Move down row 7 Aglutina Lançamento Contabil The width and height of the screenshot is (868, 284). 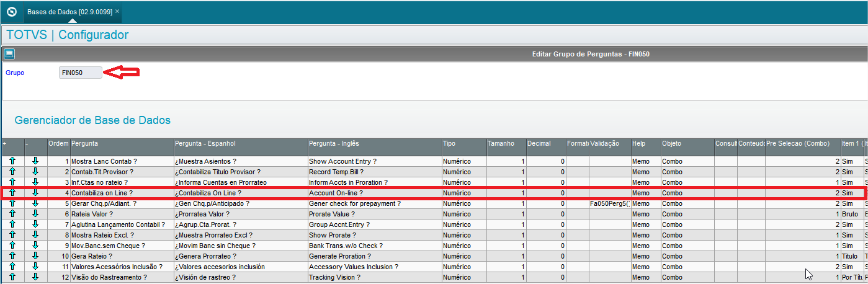pyautogui.click(x=35, y=224)
